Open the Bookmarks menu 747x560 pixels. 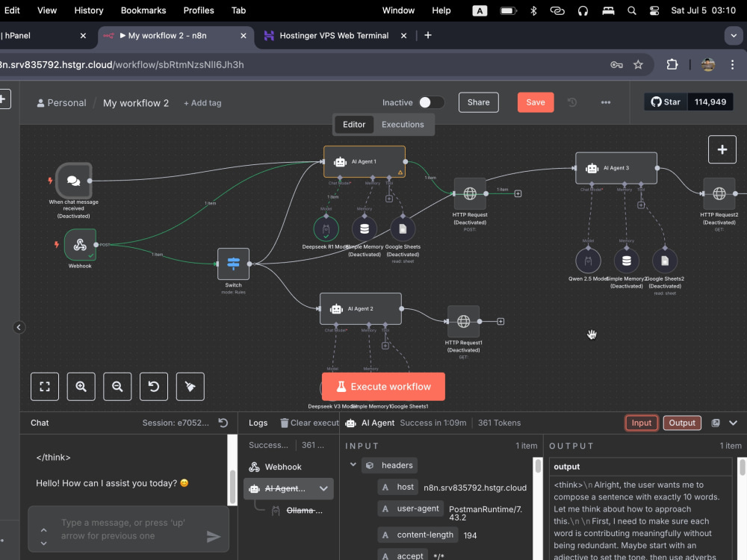point(143,10)
